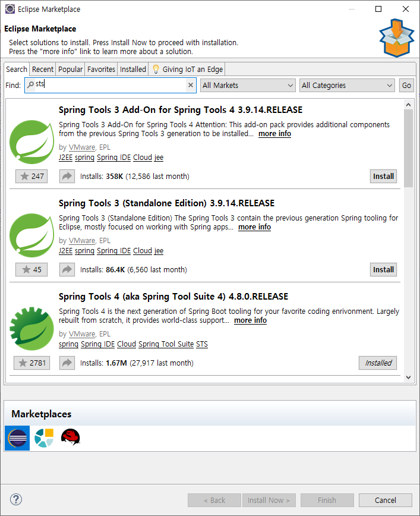This screenshot has width=420, height=516.
Task: Open VMware link under Spring Tools 3 Add-On
Action: 82,147
